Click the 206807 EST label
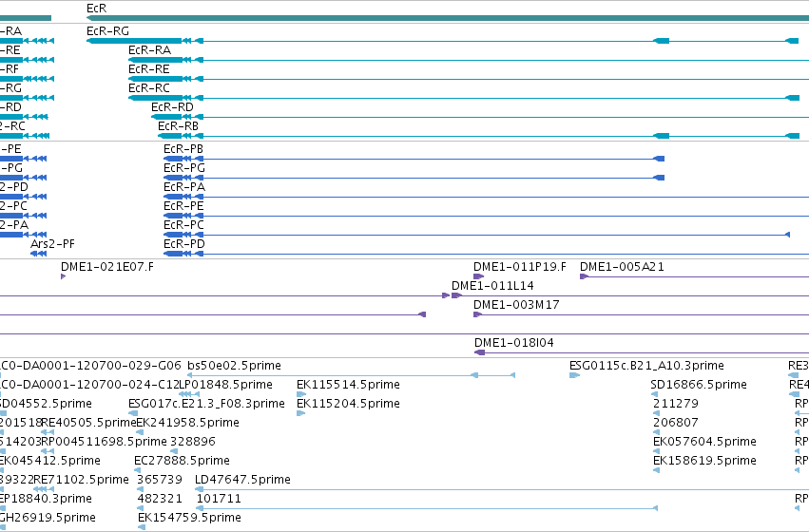The image size is (809, 532). click(675, 424)
